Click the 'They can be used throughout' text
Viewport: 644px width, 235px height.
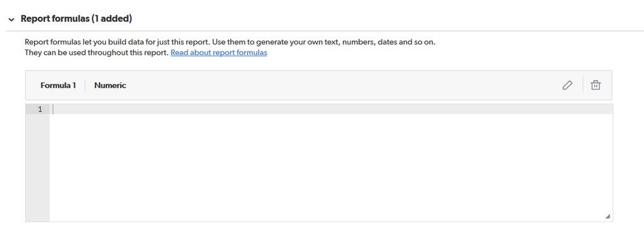pyautogui.click(x=97, y=53)
